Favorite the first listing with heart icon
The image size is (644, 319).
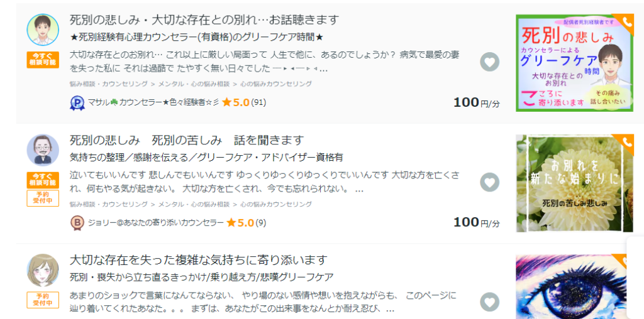[489, 62]
